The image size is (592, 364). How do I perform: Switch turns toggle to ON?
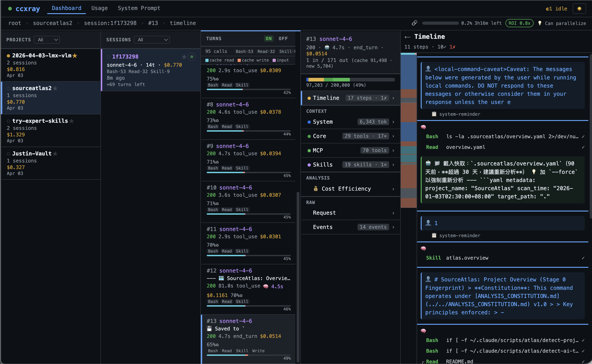[x=269, y=39]
